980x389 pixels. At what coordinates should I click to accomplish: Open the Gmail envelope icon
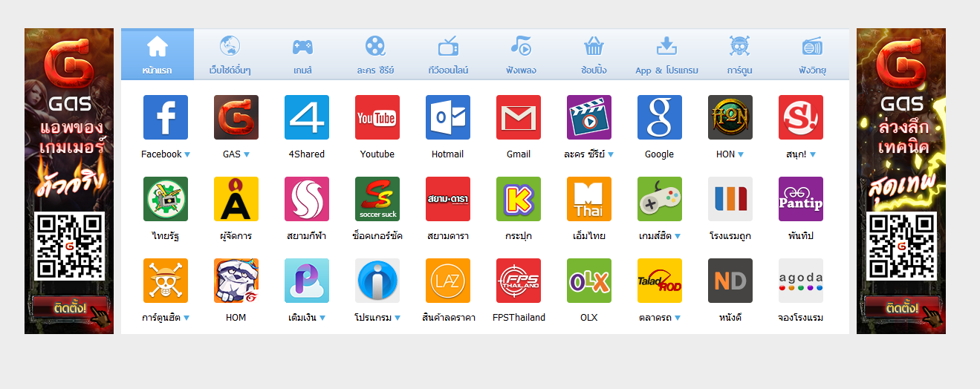(519, 117)
